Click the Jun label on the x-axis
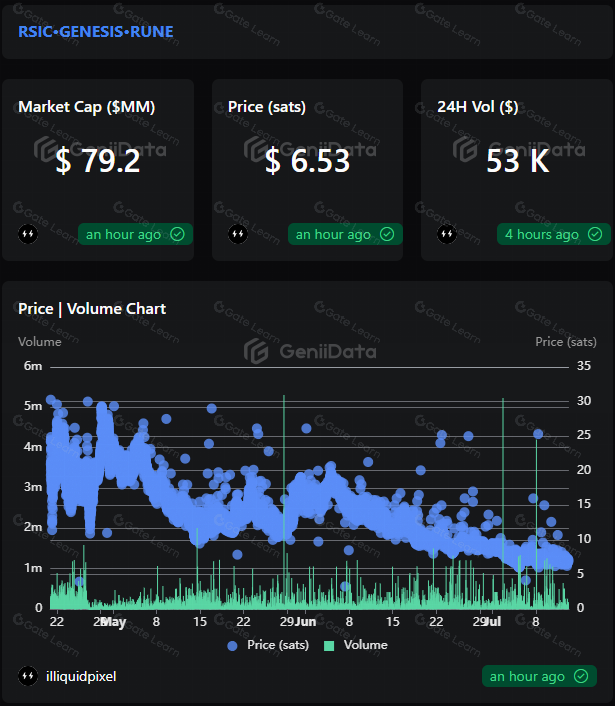Screen dimensions: 615x706 point(305,622)
